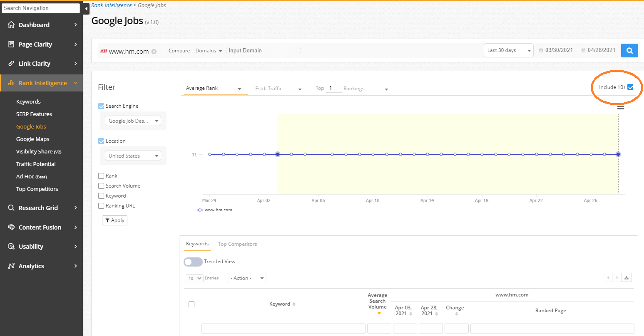Screen dimensions: 644x336
Task: Enable the Ranking URL filter checkbox
Action: pos(101,206)
